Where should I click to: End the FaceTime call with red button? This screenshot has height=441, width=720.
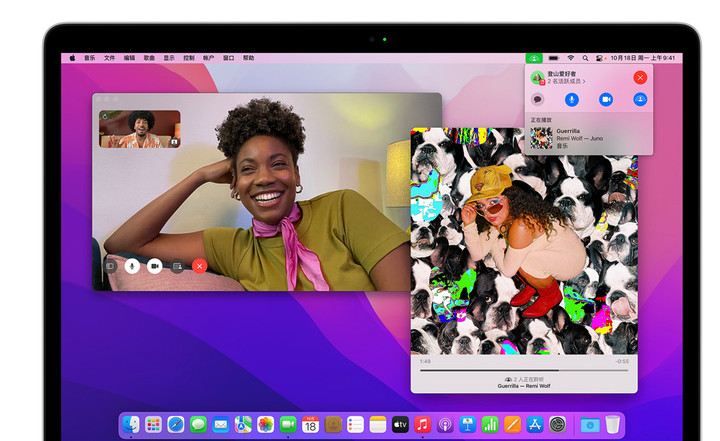(x=199, y=266)
